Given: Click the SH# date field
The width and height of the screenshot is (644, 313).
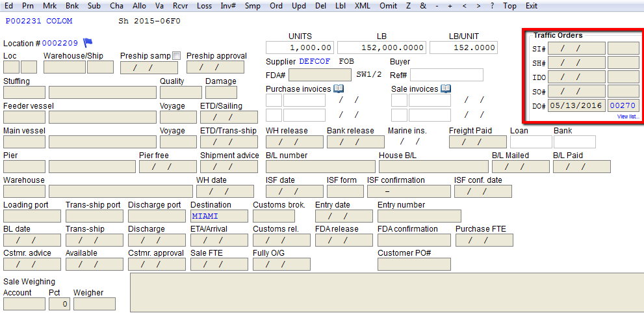Looking at the screenshot, I should point(576,63).
